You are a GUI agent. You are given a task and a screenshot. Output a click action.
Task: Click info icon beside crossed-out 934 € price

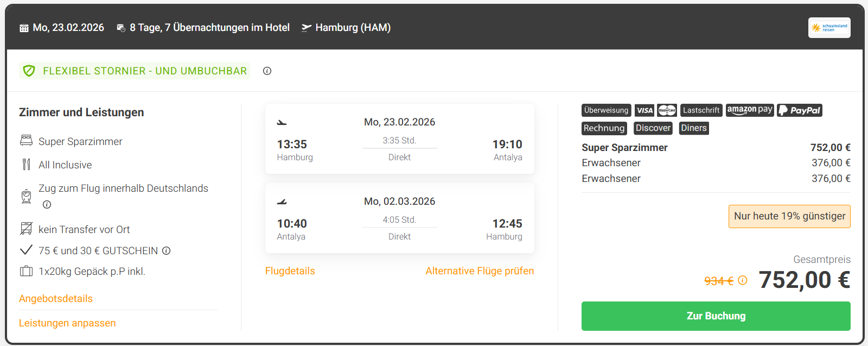[743, 280]
